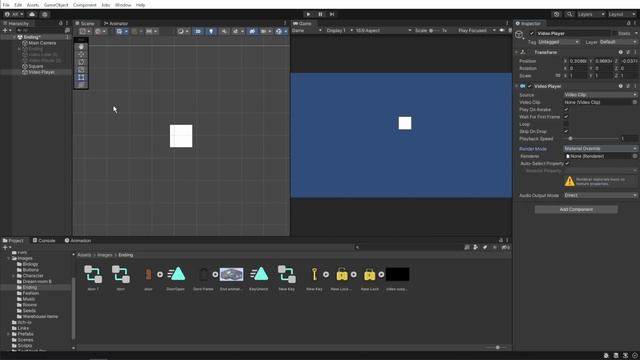Screen dimensions: 640x360
Task: Click the cloud services icon
Action: (x=32, y=14)
